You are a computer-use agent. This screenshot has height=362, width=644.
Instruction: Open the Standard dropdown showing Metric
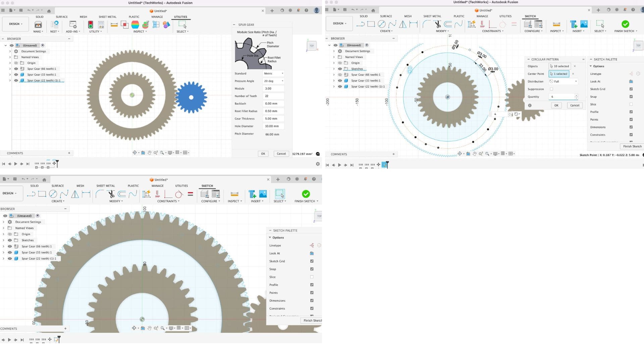tap(273, 73)
